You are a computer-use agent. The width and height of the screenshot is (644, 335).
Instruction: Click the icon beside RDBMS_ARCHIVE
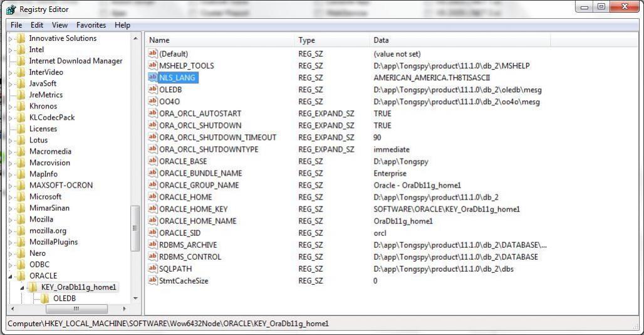point(153,244)
